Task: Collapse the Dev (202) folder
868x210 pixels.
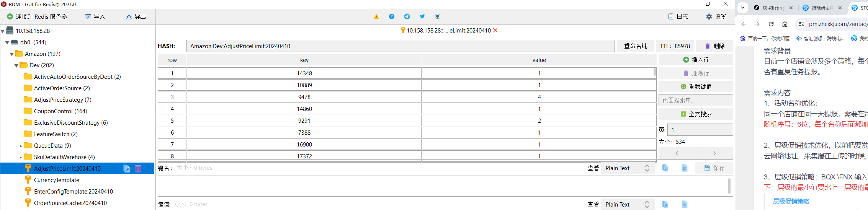Action: 16,66
